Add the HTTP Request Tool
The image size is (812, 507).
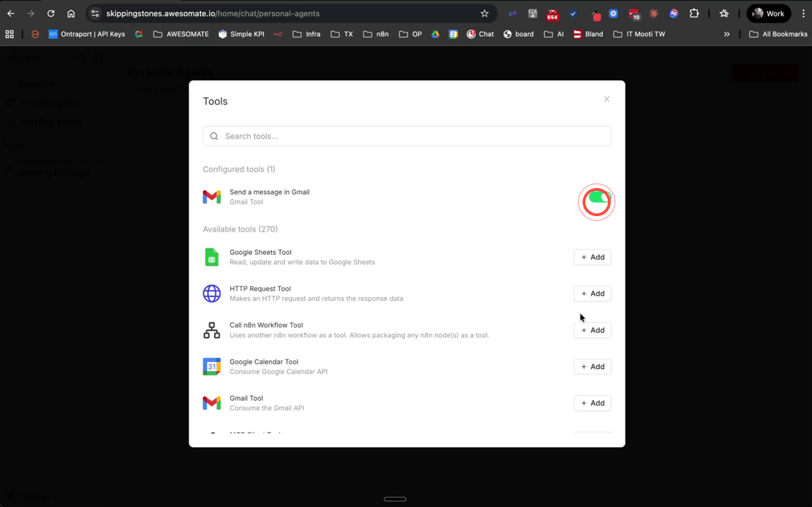[592, 294]
